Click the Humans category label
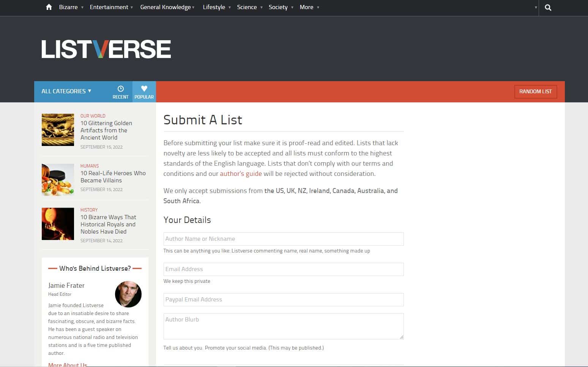The height and width of the screenshot is (367, 588). click(90, 166)
